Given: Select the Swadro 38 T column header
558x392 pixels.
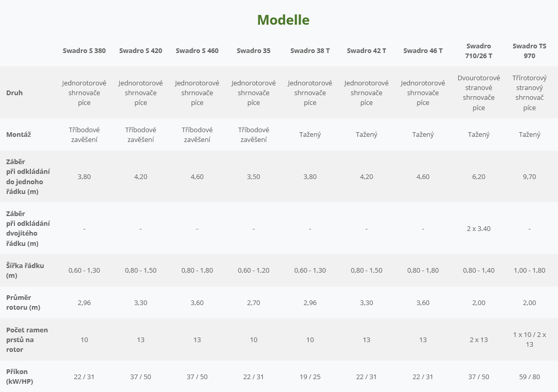Looking at the screenshot, I should (x=310, y=50).
